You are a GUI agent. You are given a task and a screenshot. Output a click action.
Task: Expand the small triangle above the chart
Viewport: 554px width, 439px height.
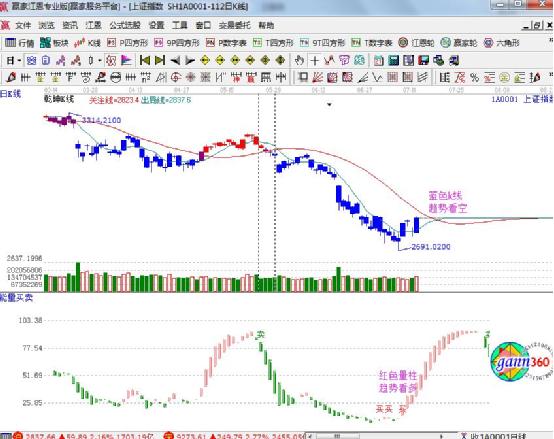(x=329, y=105)
